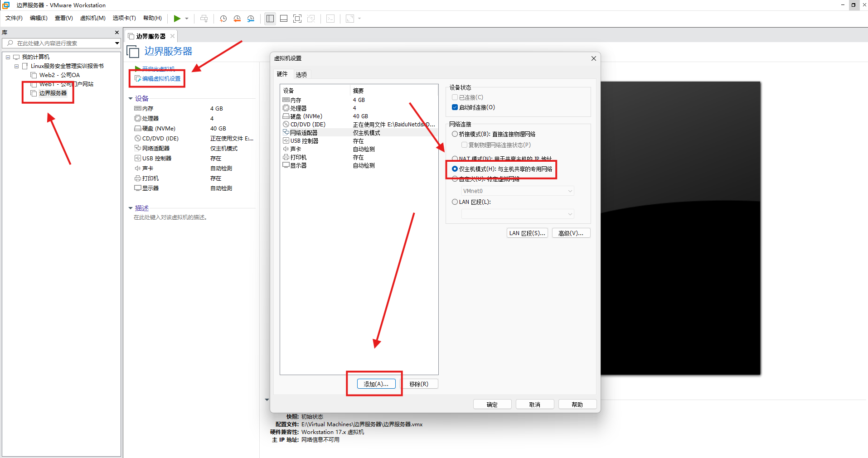
Task: Click the take snapshot toolbar icon
Action: pos(223,19)
